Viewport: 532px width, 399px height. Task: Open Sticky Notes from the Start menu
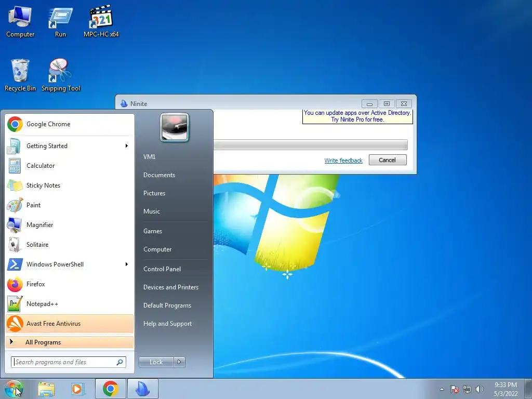pos(70,185)
